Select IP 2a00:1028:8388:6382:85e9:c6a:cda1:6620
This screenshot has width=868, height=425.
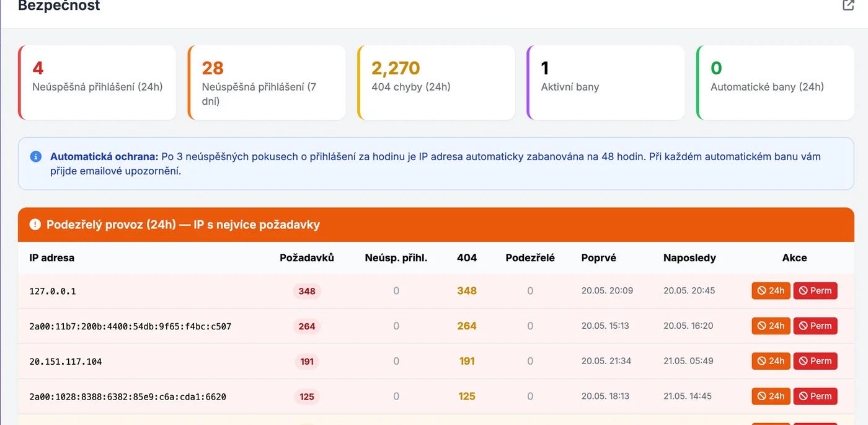[128, 396]
